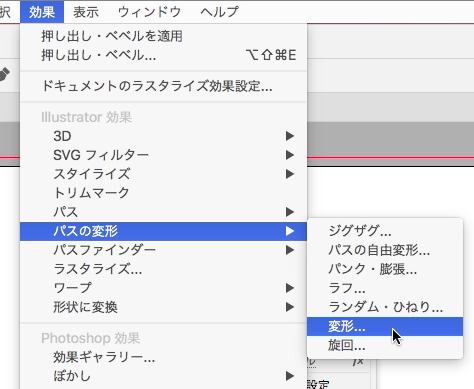
Task: Expand the 形状に変換 submenu
Action: tap(163, 307)
